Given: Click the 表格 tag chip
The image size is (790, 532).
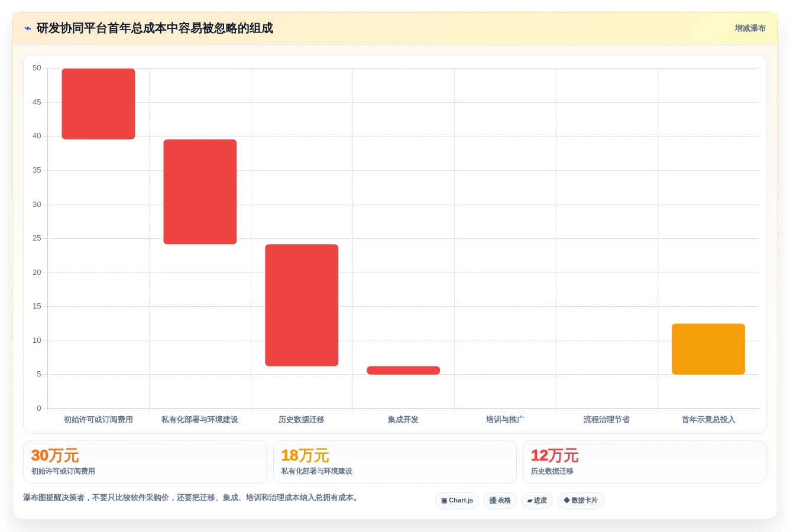Looking at the screenshot, I should pos(500,501).
